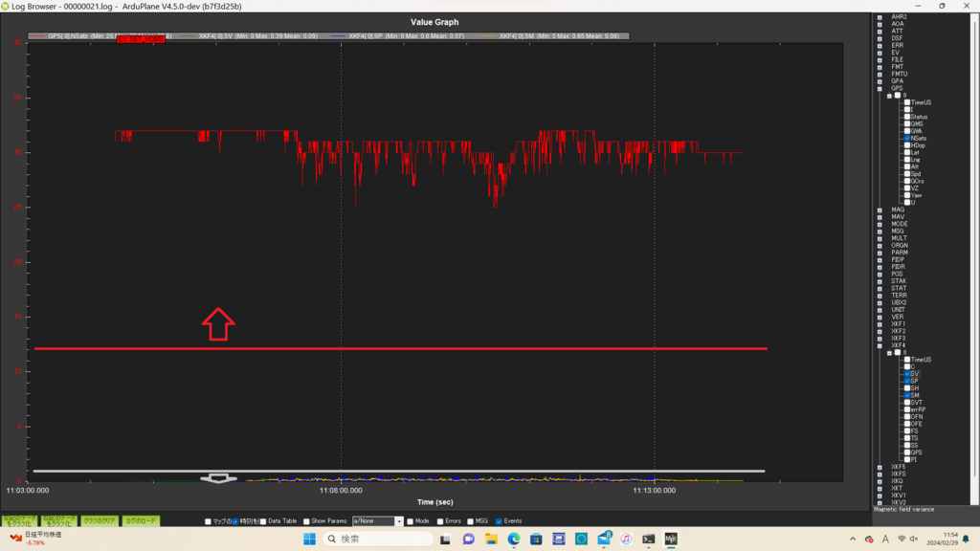Image resolution: width=980 pixels, height=551 pixels.
Task: Enable the Show Params checkbox
Action: click(x=306, y=521)
